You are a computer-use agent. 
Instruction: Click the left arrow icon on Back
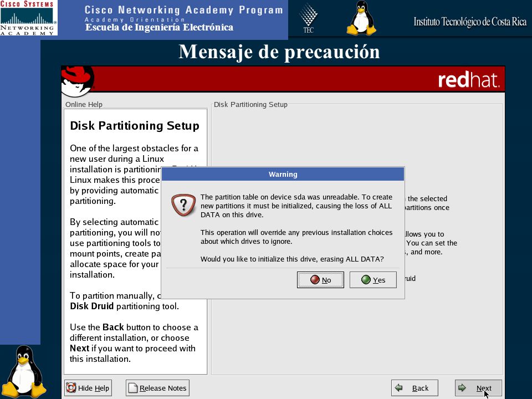tap(399, 387)
